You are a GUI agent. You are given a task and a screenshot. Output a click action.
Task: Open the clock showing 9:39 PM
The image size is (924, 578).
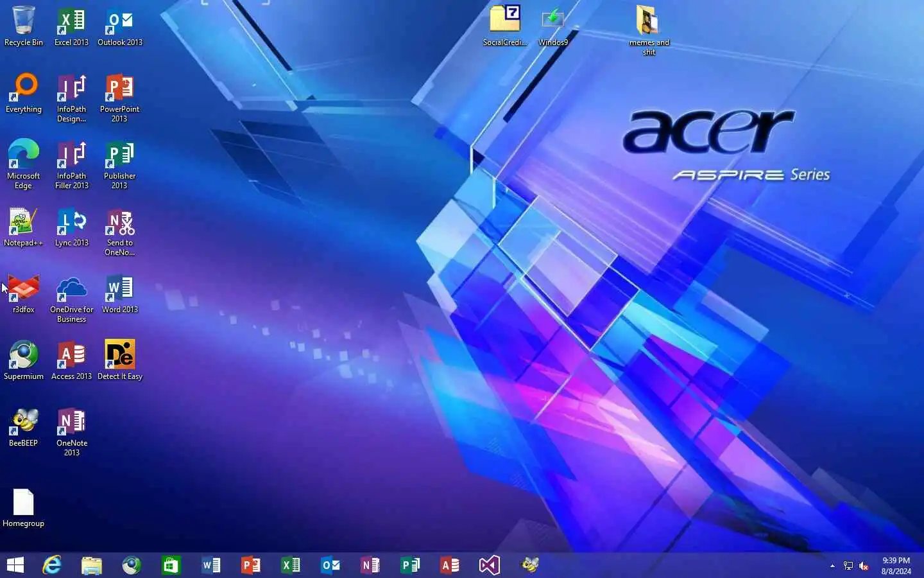(896, 566)
